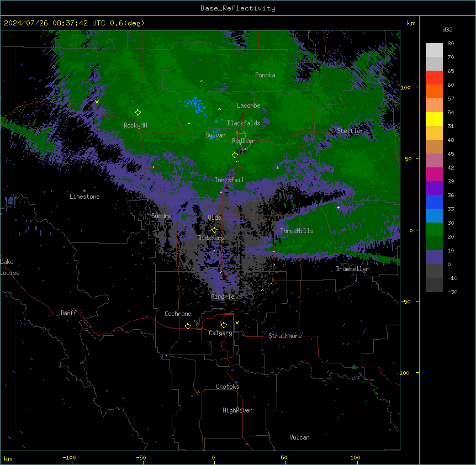The height and width of the screenshot is (465, 476).
Task: Click the 80 value in the dBZ legend
Action: [451, 44]
